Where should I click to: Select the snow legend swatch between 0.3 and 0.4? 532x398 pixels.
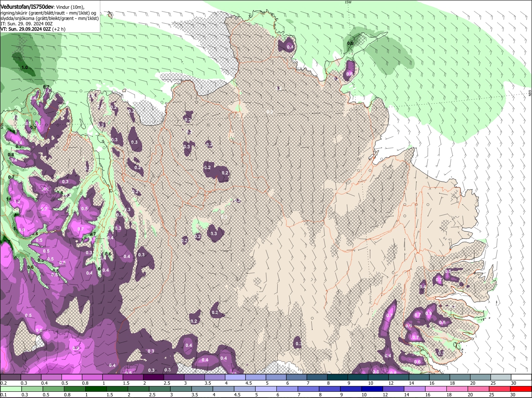(31, 377)
